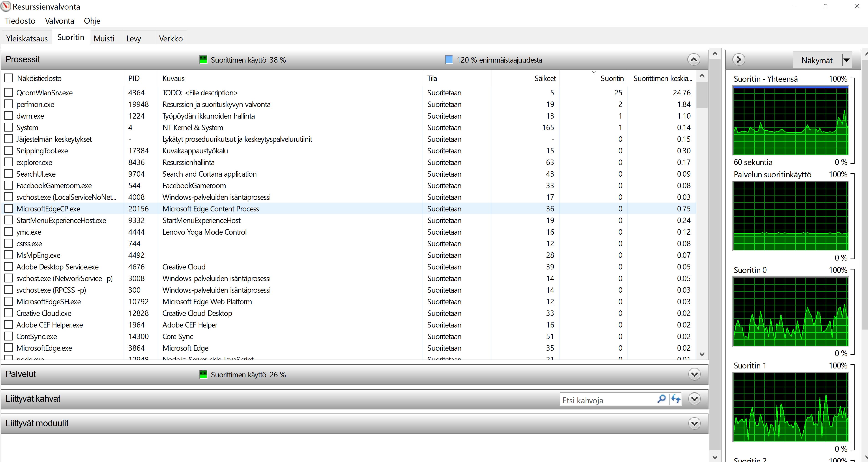Click the refresh arrows icon beside handle search

(x=675, y=399)
